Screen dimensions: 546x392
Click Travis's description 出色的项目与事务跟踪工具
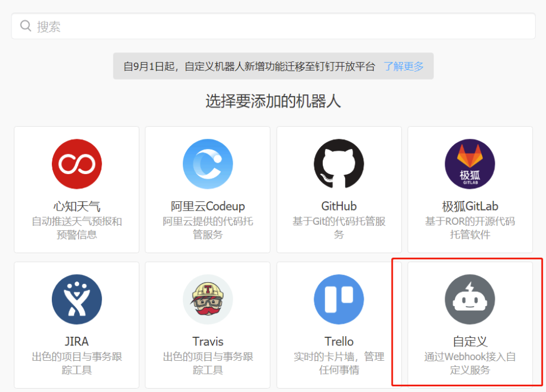[x=208, y=363]
